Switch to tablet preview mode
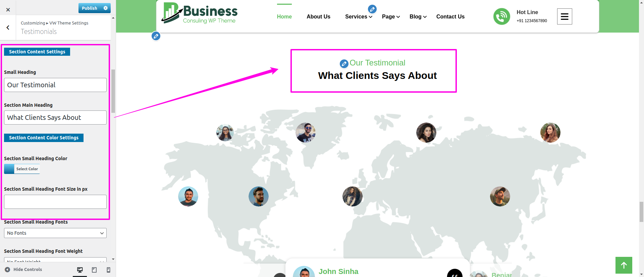 click(x=94, y=270)
